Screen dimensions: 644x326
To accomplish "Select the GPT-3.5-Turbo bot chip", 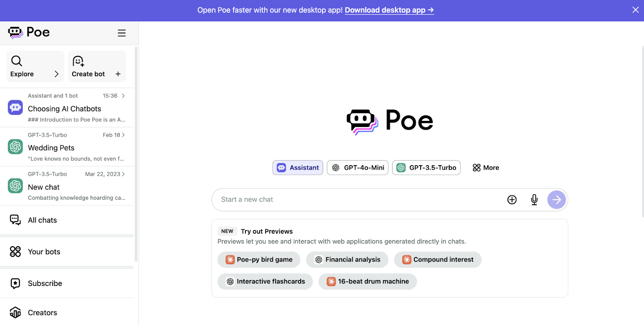I will click(426, 168).
